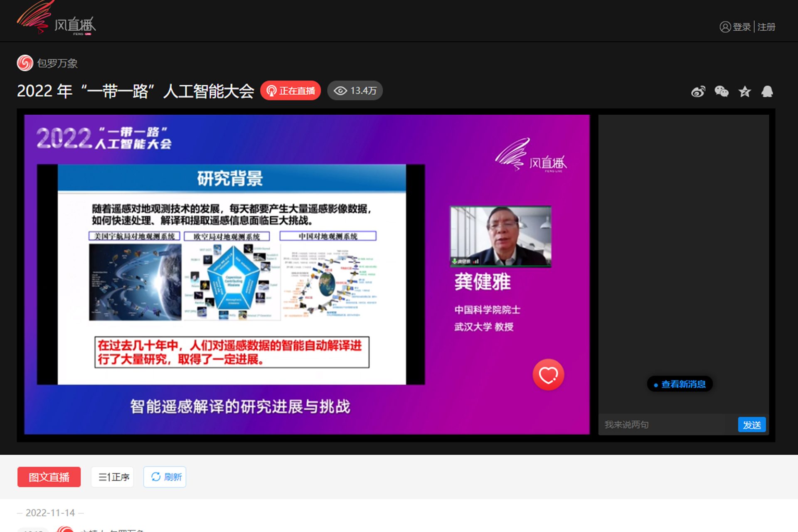Click the speaker webcam thumbnail

[x=501, y=236]
